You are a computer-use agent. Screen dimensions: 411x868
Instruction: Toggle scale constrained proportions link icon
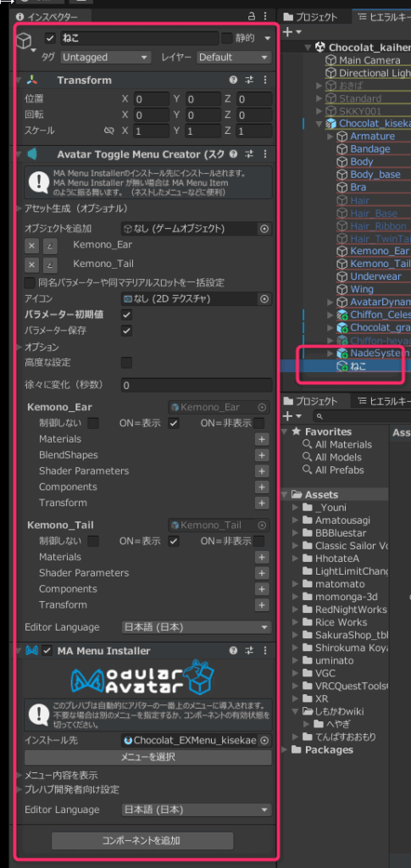click(108, 131)
